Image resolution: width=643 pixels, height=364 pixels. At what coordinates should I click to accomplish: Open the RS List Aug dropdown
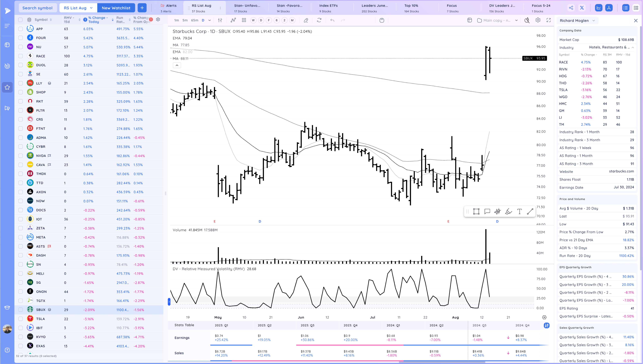click(x=78, y=8)
